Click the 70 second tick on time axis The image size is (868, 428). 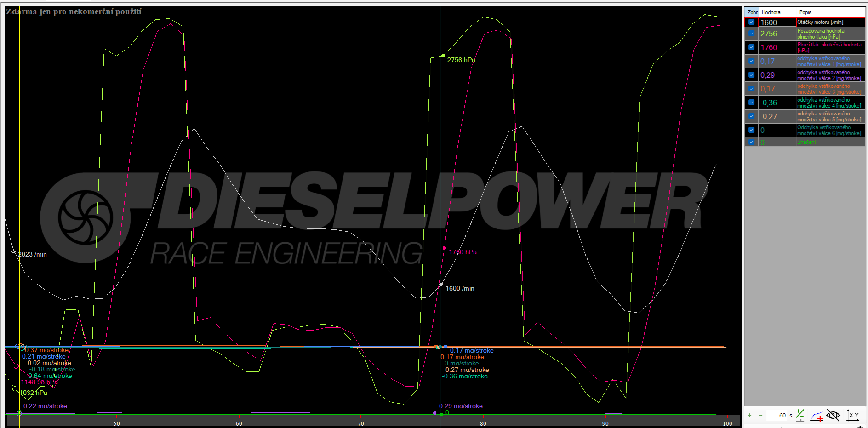tap(361, 423)
